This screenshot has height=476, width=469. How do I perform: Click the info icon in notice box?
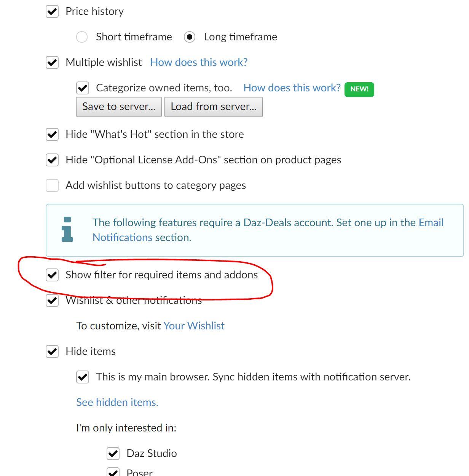pyautogui.click(x=67, y=229)
